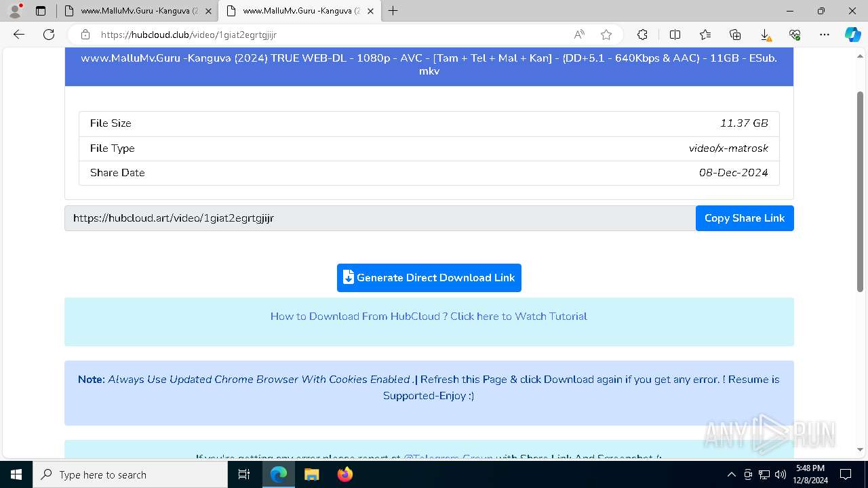The height and width of the screenshot is (488, 868).
Task: Select the 11.37 GB file size value
Action: pyautogui.click(x=744, y=123)
